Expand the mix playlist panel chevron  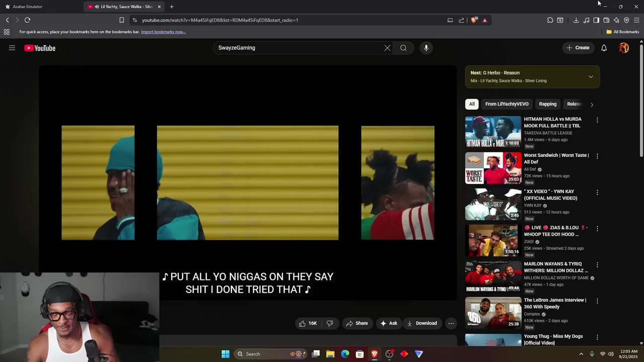(x=591, y=77)
